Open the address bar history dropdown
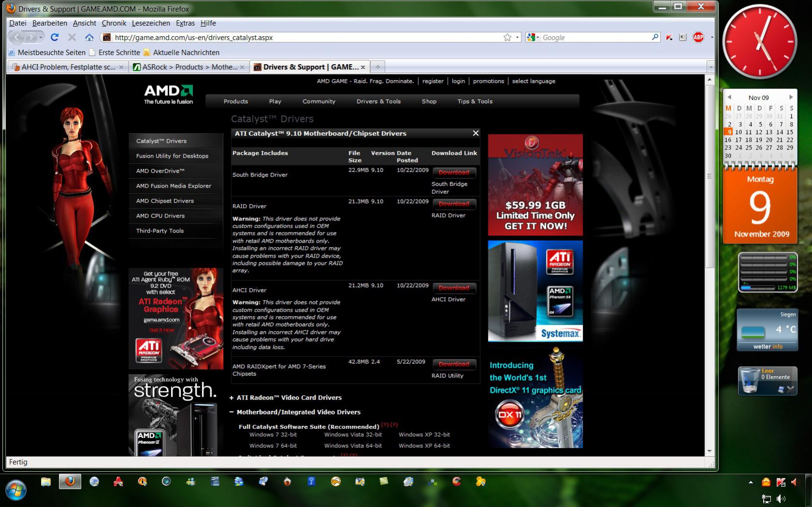 click(x=517, y=37)
